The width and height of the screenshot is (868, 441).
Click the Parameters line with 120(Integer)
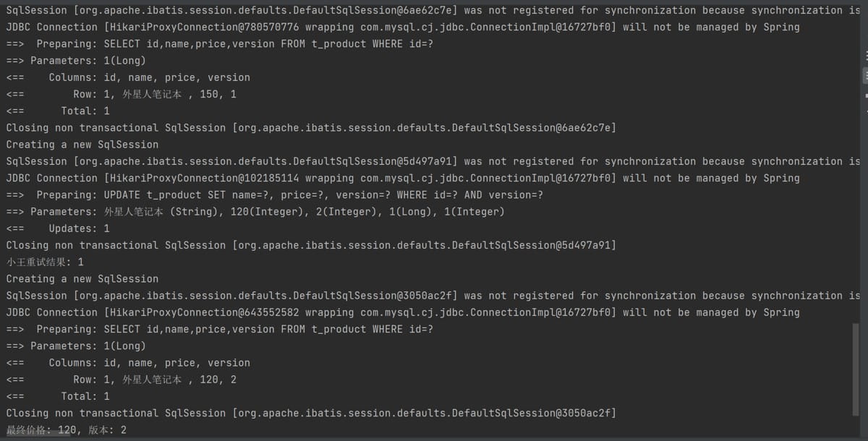[x=268, y=212]
